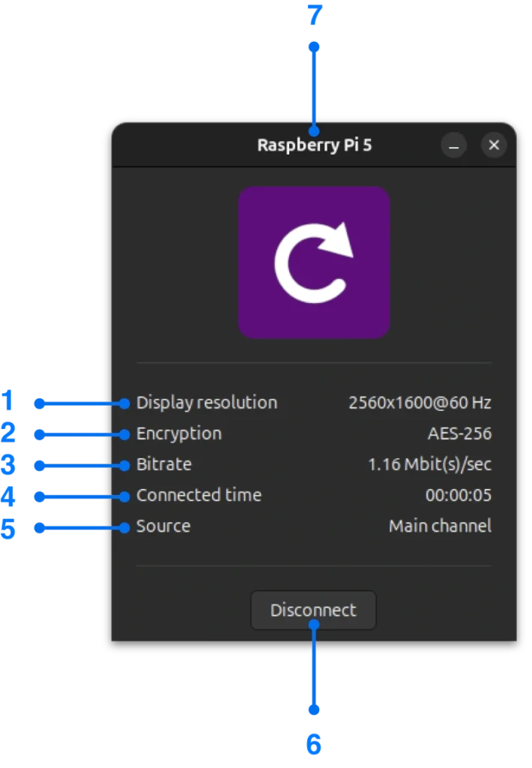Click the Raspberry Pi 5 window title

click(x=314, y=145)
